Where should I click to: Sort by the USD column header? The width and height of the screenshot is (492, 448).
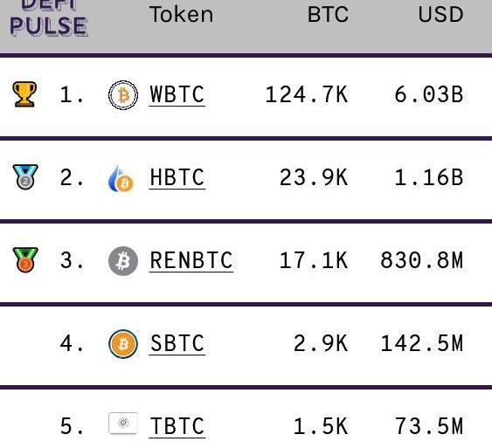click(x=440, y=15)
